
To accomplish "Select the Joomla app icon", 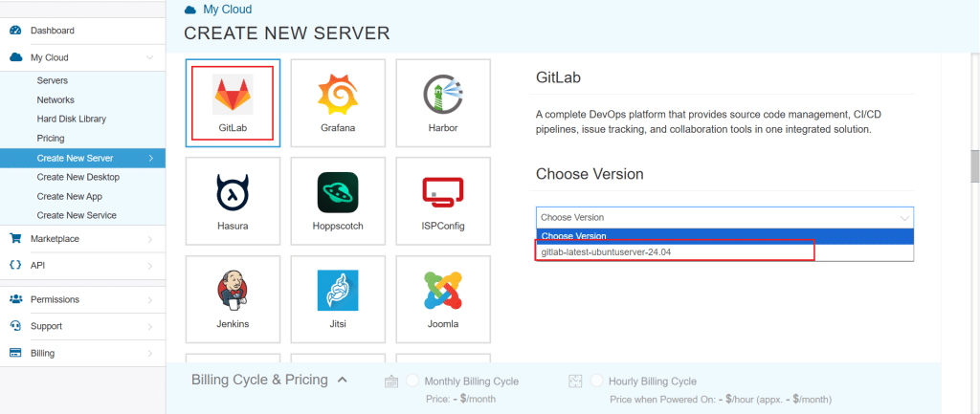I will point(442,291).
